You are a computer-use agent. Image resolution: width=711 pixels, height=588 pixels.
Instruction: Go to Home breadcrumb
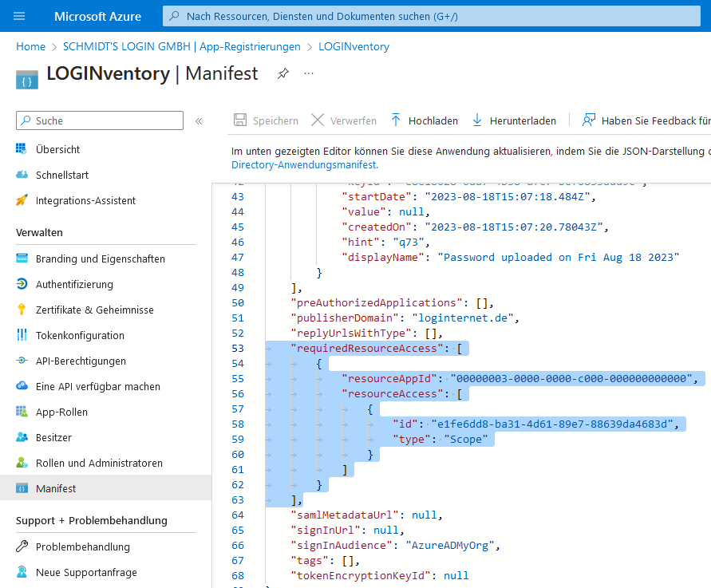pyautogui.click(x=31, y=47)
